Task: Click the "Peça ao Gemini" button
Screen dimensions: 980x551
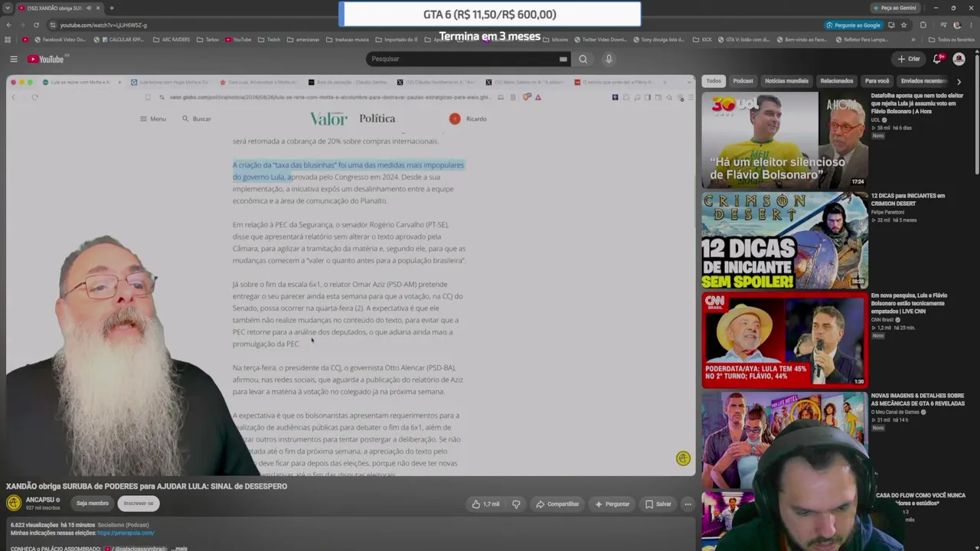Action: coord(893,8)
